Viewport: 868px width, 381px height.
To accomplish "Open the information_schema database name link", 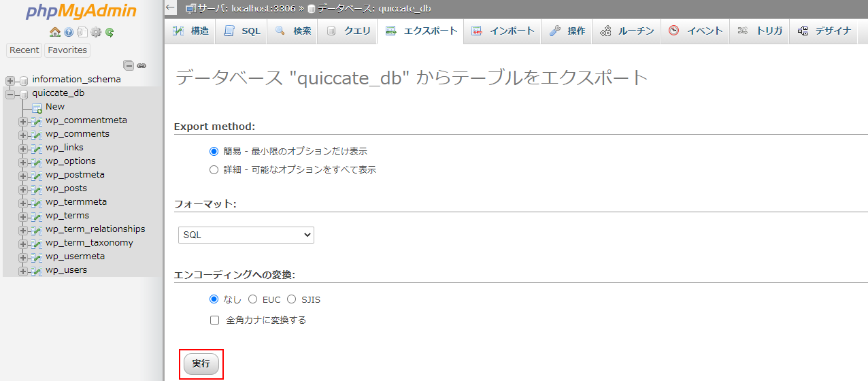I will (x=76, y=80).
